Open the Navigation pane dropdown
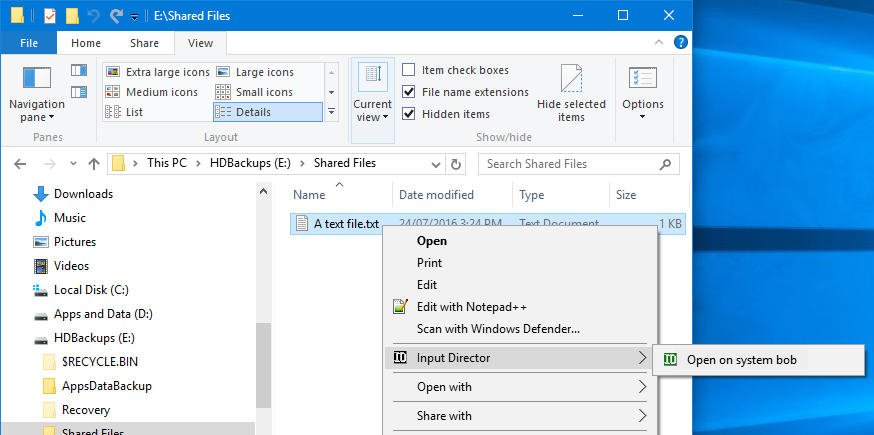The height and width of the screenshot is (435, 874). coord(37,94)
